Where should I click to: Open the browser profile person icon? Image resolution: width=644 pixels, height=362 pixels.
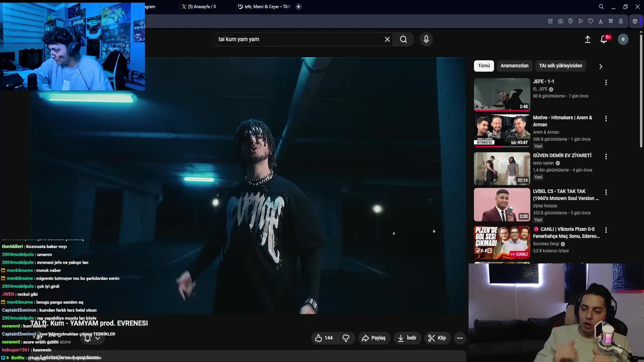pos(621,21)
